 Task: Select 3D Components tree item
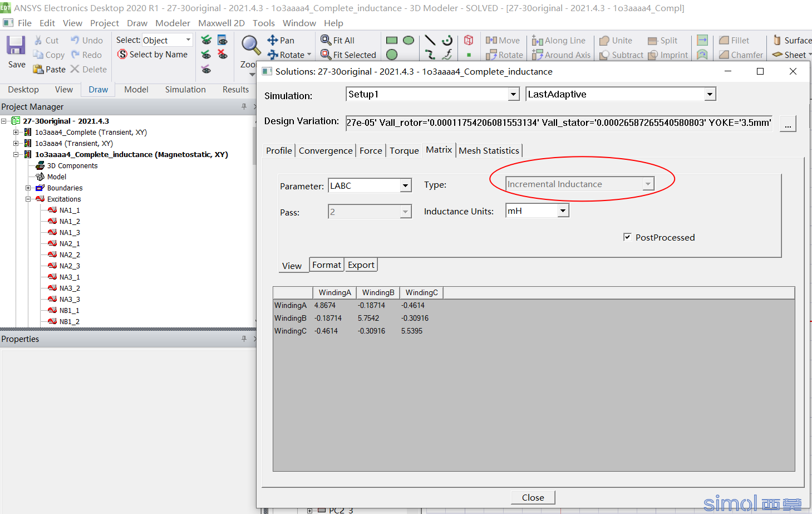pos(72,165)
